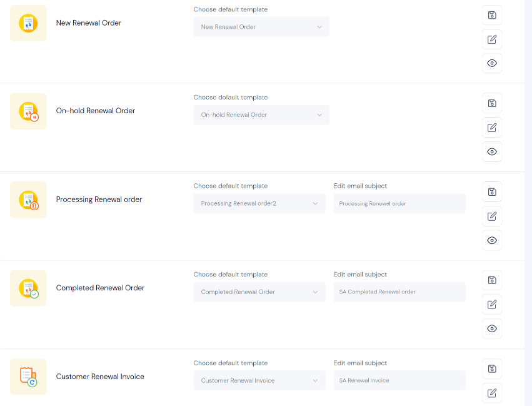This screenshot has height=406, width=532.
Task: Save On-hold Renewal Order settings
Action: pyautogui.click(x=492, y=103)
